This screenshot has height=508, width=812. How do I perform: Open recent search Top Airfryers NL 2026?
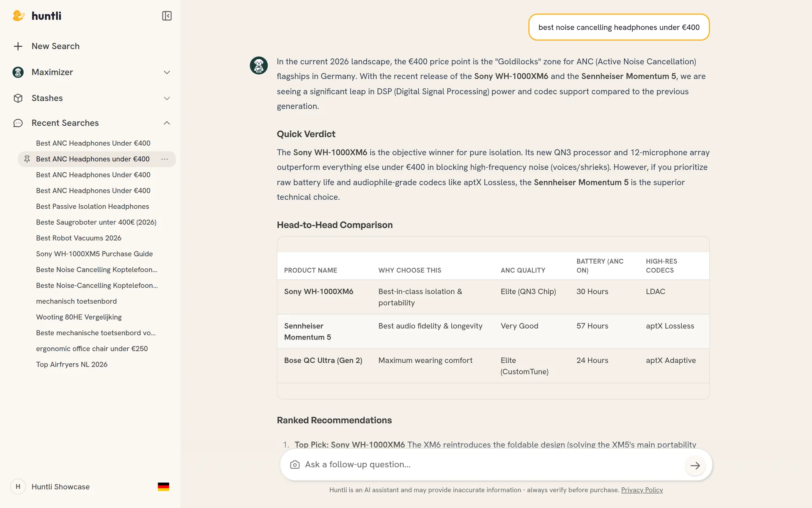coord(71,364)
